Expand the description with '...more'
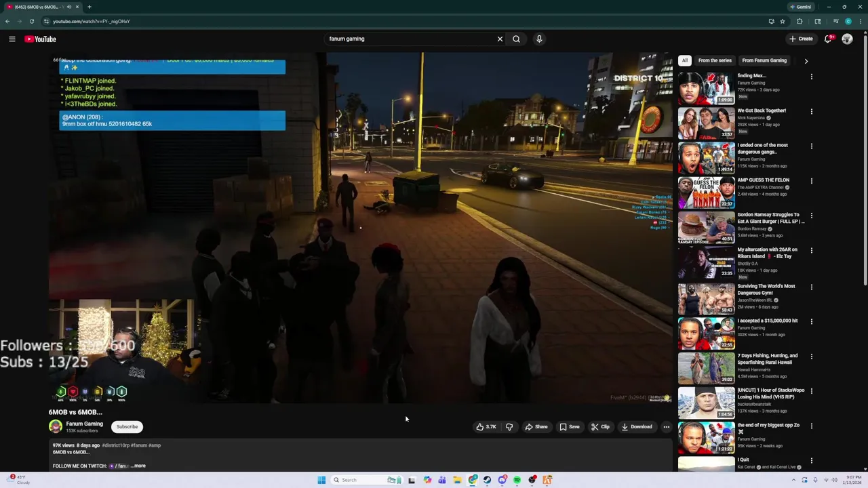 pos(138,466)
